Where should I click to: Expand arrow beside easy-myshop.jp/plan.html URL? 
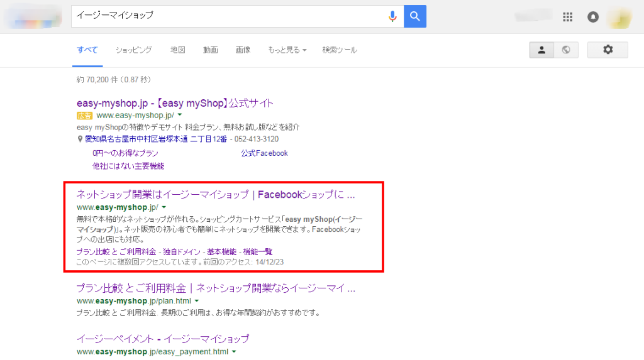pos(197,301)
